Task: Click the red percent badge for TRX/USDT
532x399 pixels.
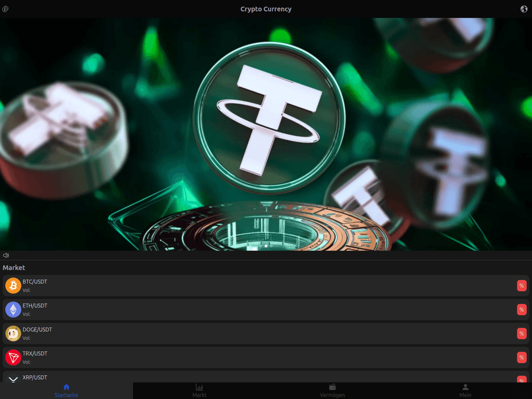Action: click(522, 357)
